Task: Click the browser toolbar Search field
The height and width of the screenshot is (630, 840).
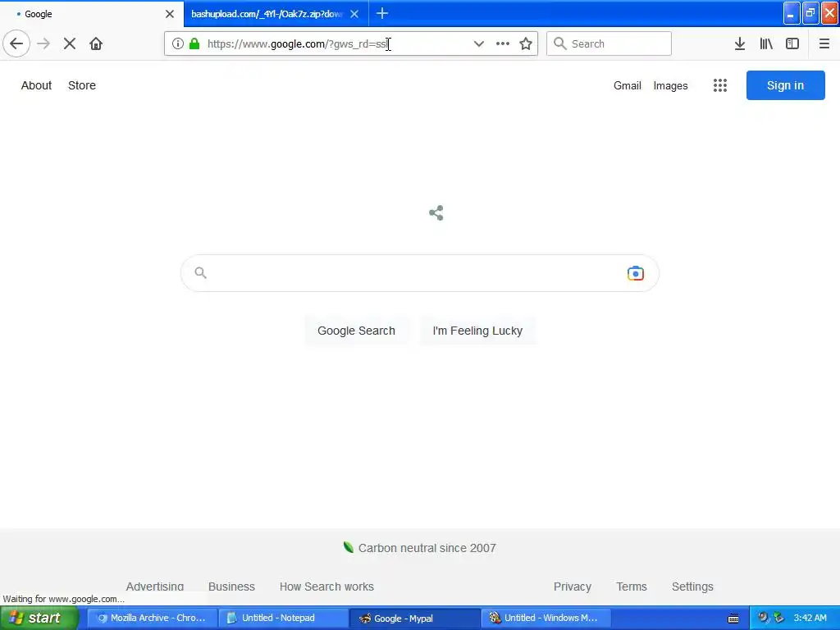Action: (609, 44)
